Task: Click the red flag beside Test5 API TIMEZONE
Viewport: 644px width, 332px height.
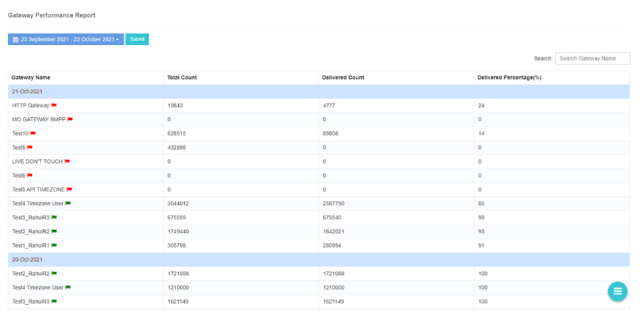Action: [x=70, y=190]
